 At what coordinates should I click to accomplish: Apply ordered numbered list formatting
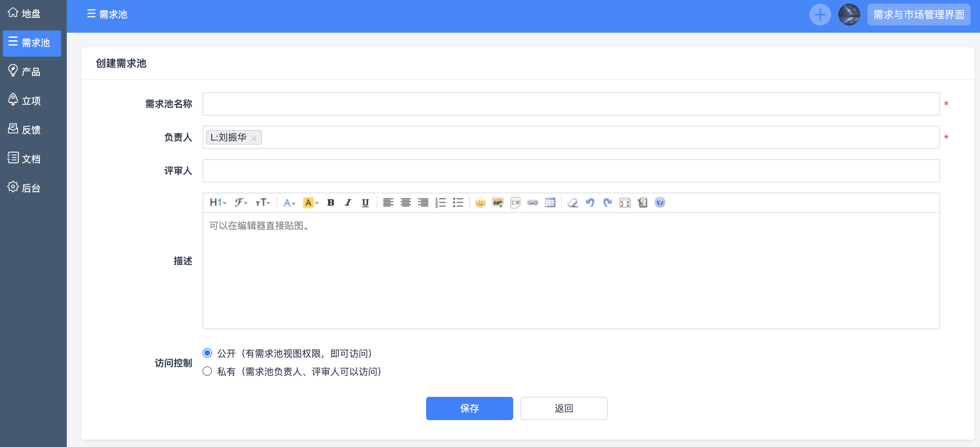pyautogui.click(x=440, y=202)
